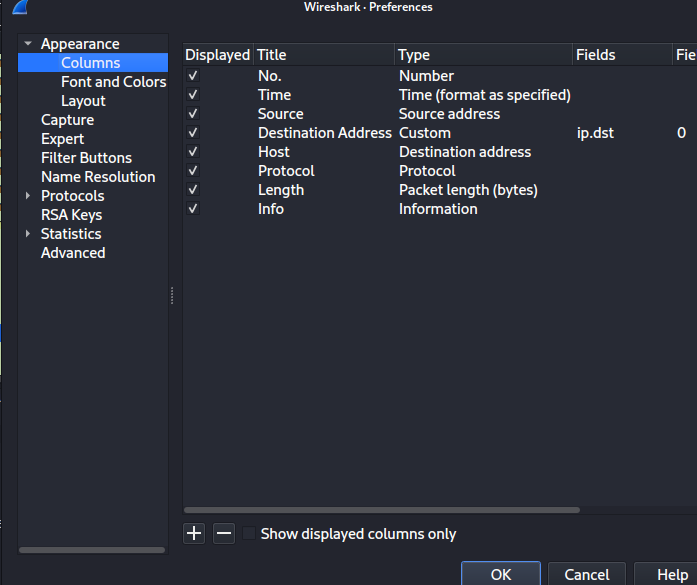The height and width of the screenshot is (585, 697).
Task: Uncheck Displayed checkbox for Info column
Action: (x=193, y=209)
